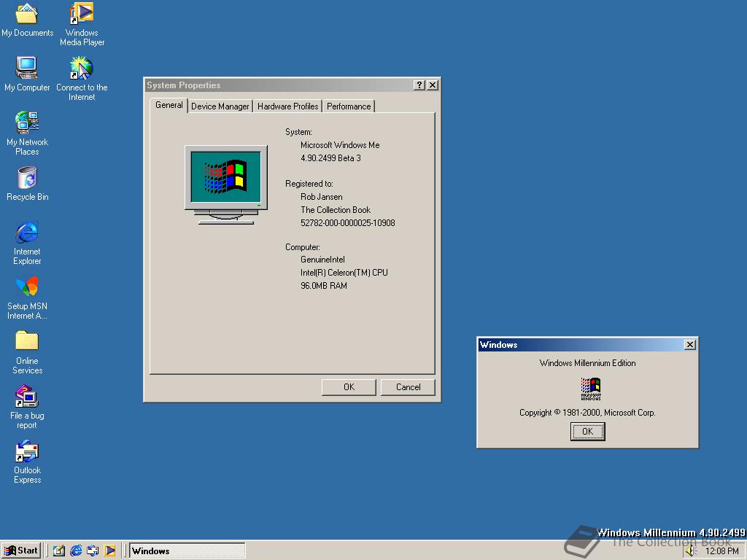Activate the Windows taskbar button
Viewport: 747px width, 560px height.
(x=187, y=551)
